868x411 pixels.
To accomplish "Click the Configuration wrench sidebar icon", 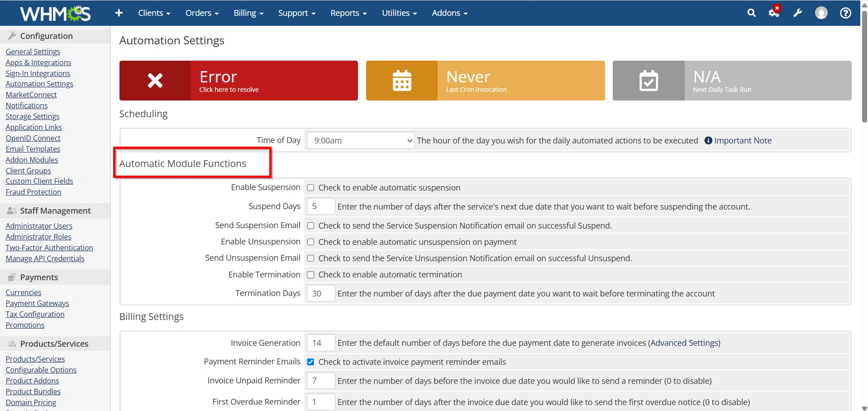I will click(12, 36).
